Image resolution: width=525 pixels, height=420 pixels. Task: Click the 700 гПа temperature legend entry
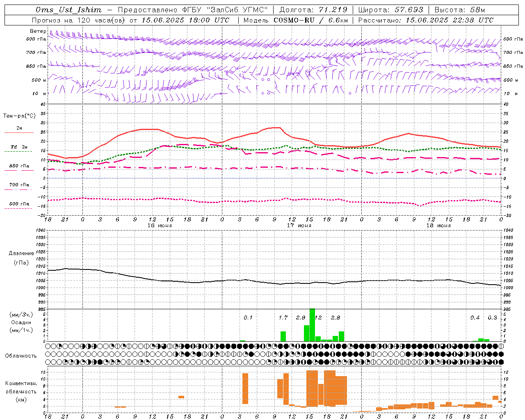19,185
